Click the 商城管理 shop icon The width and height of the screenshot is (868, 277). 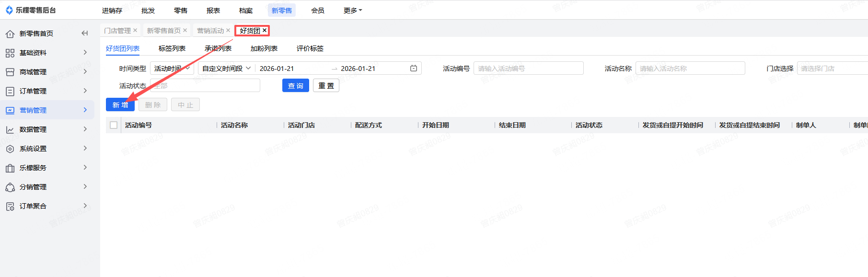(10, 72)
